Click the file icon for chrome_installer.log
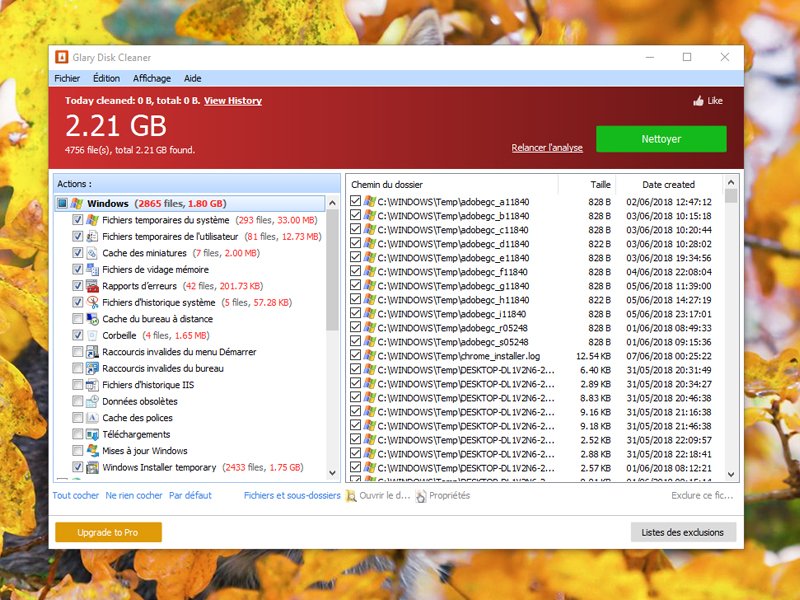The image size is (800, 600). coord(369,356)
